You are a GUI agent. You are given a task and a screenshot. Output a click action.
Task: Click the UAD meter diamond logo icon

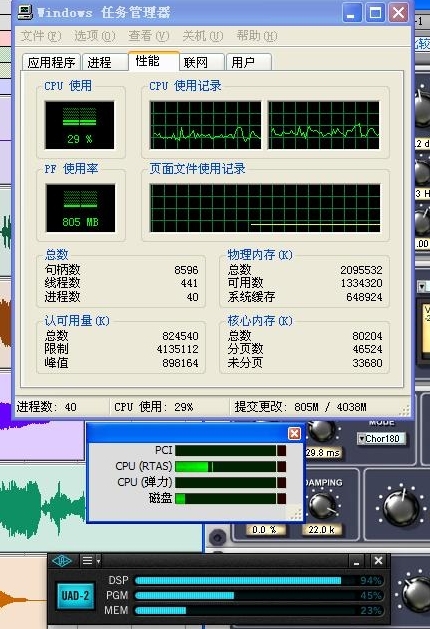(x=62, y=560)
